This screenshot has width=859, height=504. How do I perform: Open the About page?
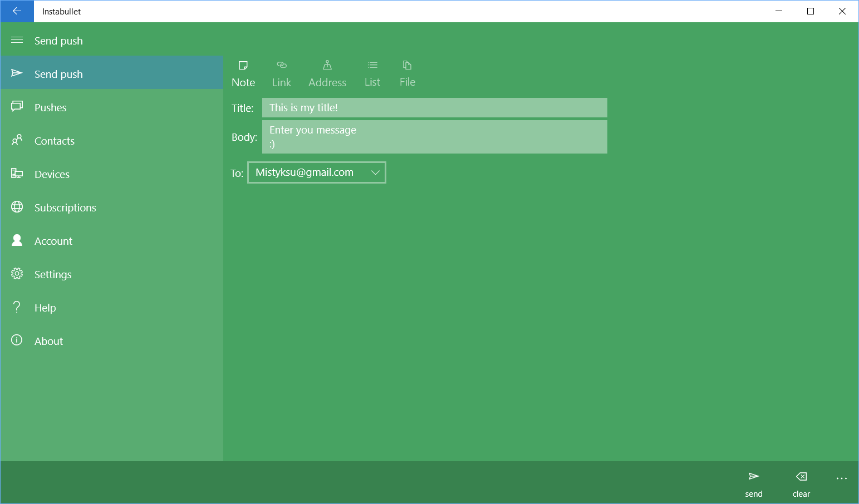(48, 340)
